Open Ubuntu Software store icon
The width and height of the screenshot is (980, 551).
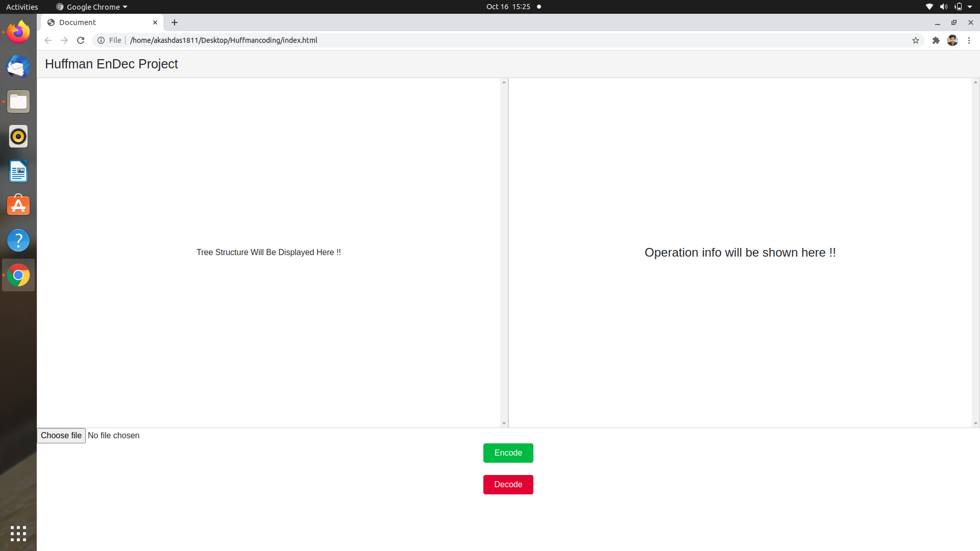point(18,206)
